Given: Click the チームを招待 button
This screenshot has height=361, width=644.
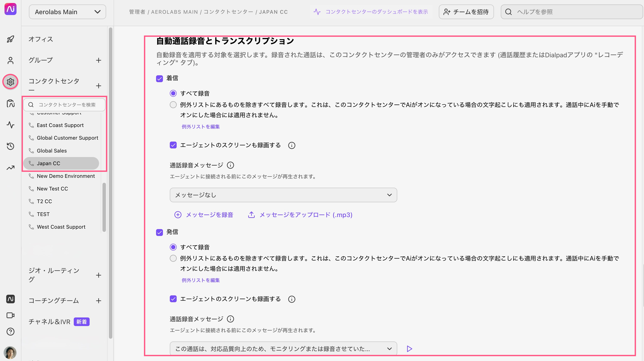Looking at the screenshot, I should point(466,12).
